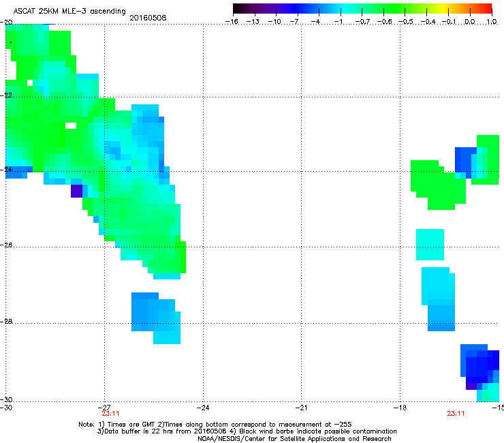Click the latitude label -26
The height and width of the screenshot is (443, 504).
tap(6, 245)
